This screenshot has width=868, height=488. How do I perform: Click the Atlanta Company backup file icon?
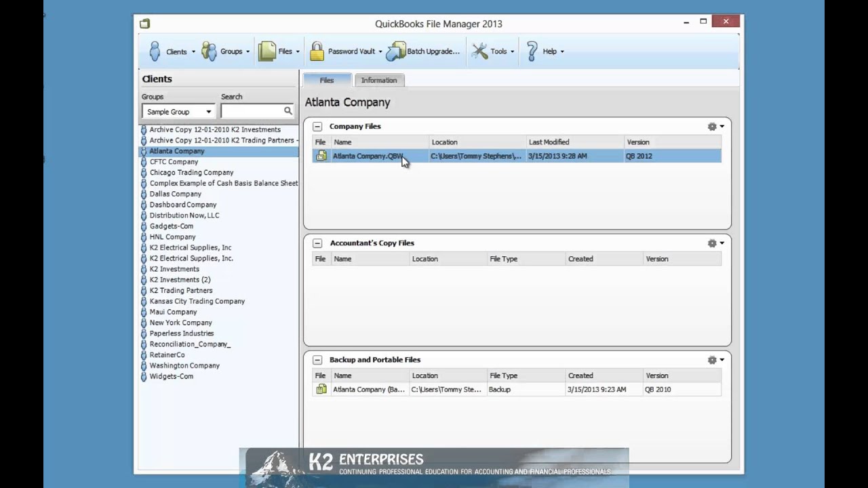coord(321,389)
